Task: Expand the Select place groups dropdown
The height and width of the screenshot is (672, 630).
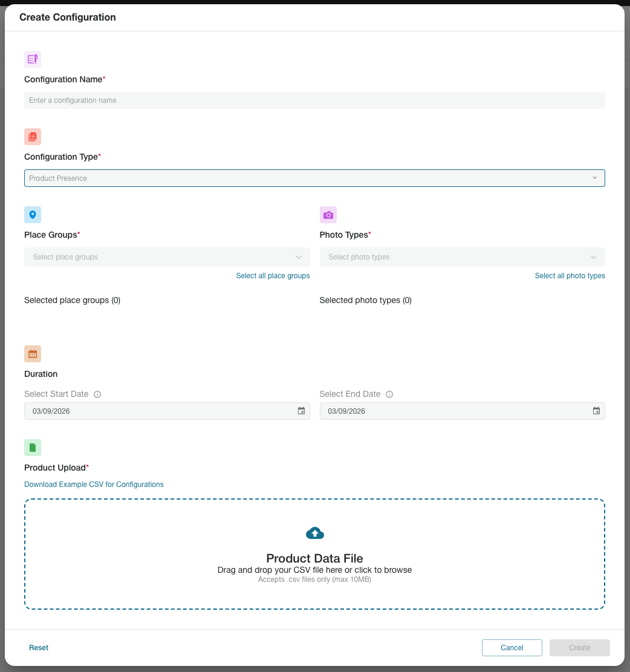Action: click(167, 257)
